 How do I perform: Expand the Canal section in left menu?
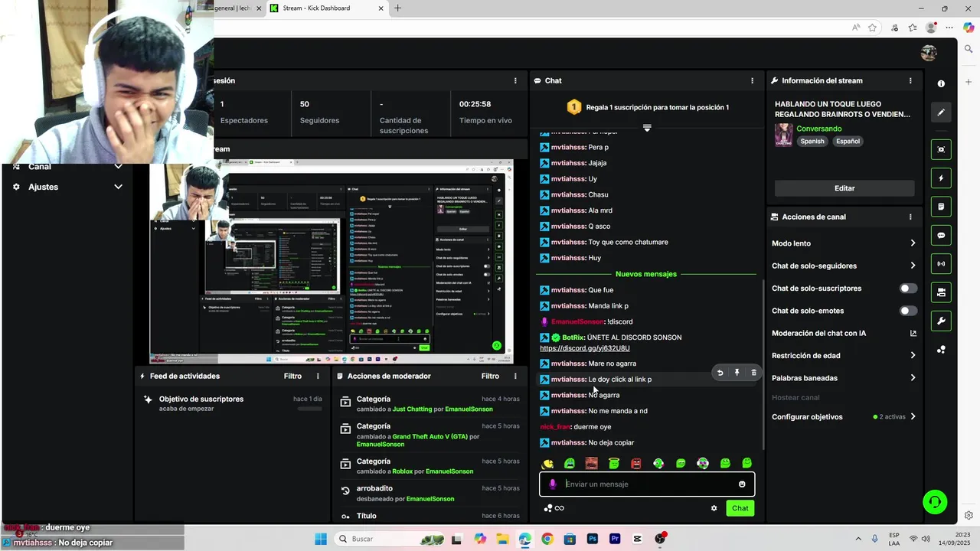pyautogui.click(x=118, y=166)
